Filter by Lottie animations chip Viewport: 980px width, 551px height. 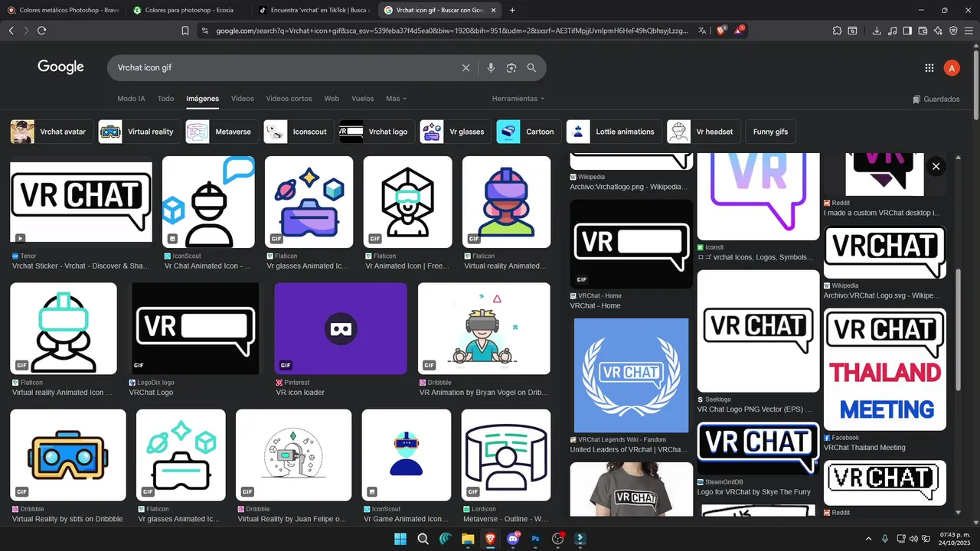click(x=614, y=132)
